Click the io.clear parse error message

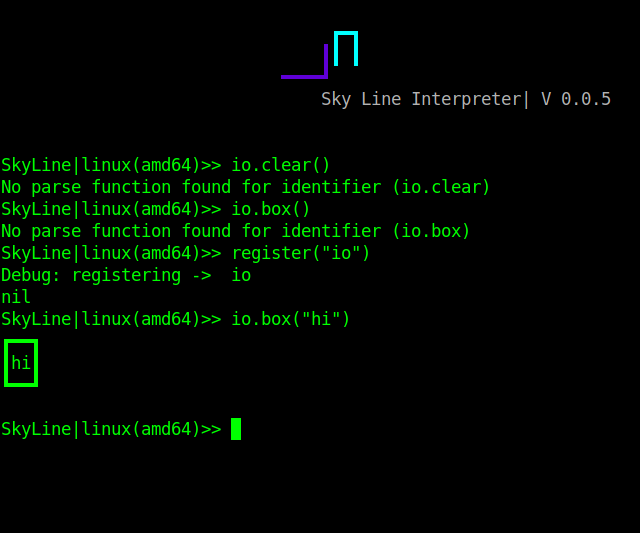pos(245,187)
